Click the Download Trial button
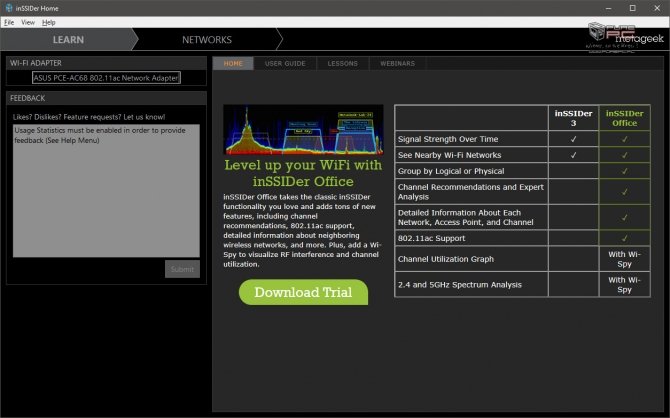The height and width of the screenshot is (418, 670). (303, 292)
